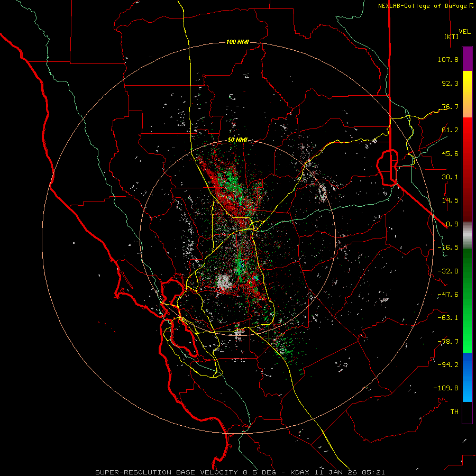Select the 61.2 scale value
Image resolution: width=476 pixels, height=476 pixels.
click(x=450, y=130)
